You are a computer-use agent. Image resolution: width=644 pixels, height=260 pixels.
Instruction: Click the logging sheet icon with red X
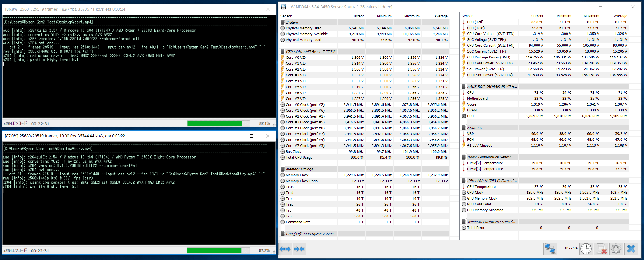601,249
